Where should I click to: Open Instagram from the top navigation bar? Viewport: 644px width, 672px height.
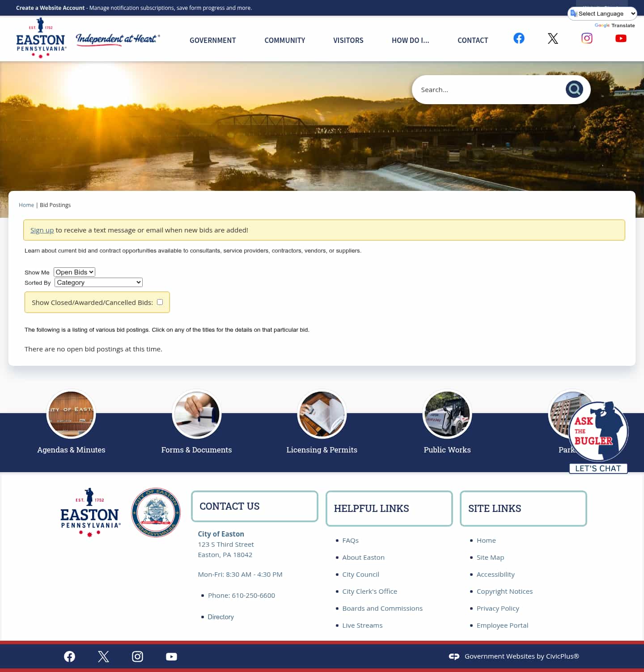coord(587,38)
